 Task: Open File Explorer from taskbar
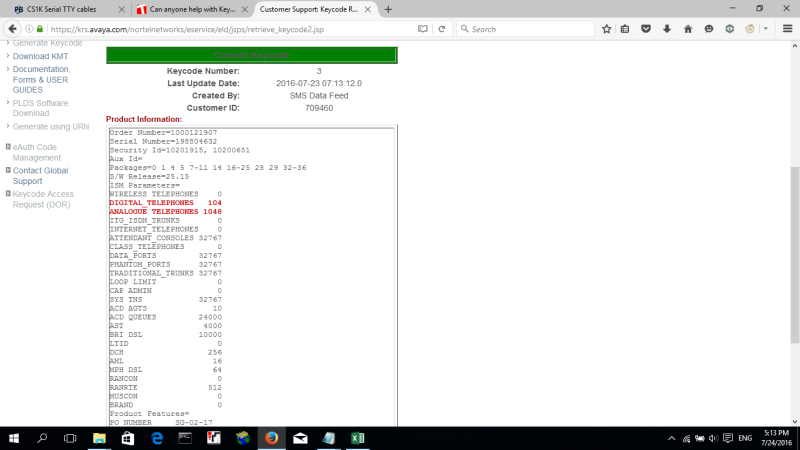click(x=99, y=438)
